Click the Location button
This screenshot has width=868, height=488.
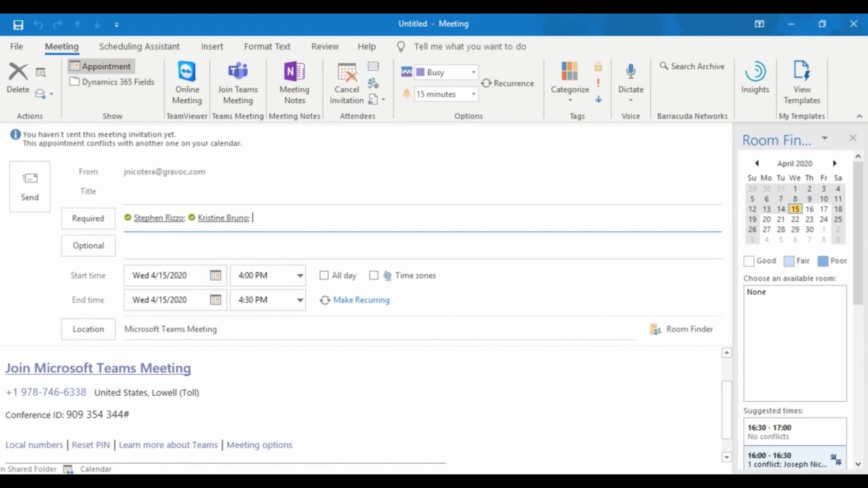click(88, 329)
